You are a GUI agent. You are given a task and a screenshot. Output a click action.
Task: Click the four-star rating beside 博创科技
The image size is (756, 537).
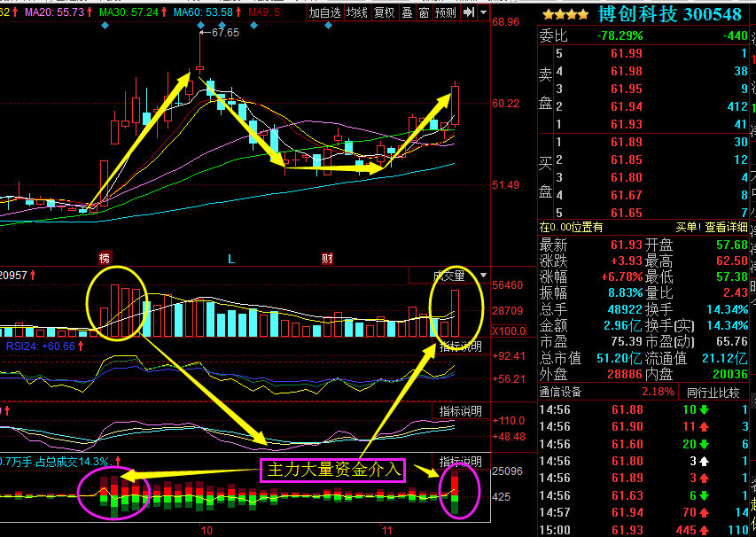pyautogui.click(x=564, y=15)
